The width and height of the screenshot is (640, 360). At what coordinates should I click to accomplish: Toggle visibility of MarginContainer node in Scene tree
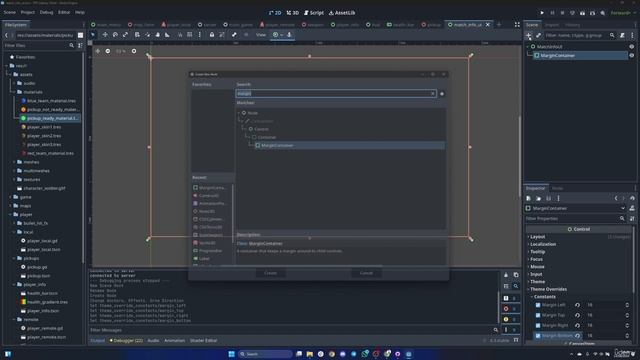pos(632,56)
